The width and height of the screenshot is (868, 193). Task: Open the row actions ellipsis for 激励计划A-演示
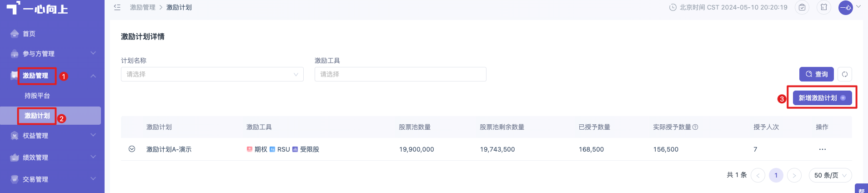pyautogui.click(x=822, y=149)
